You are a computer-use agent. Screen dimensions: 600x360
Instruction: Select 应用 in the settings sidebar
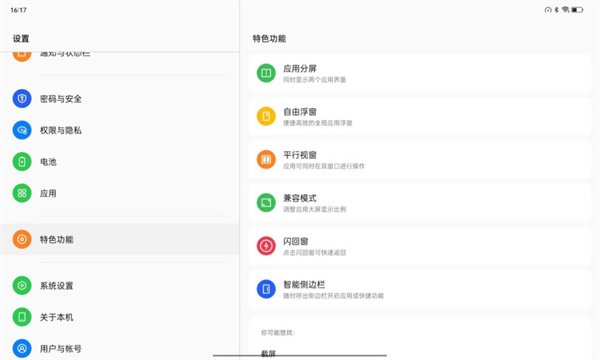[120, 193]
